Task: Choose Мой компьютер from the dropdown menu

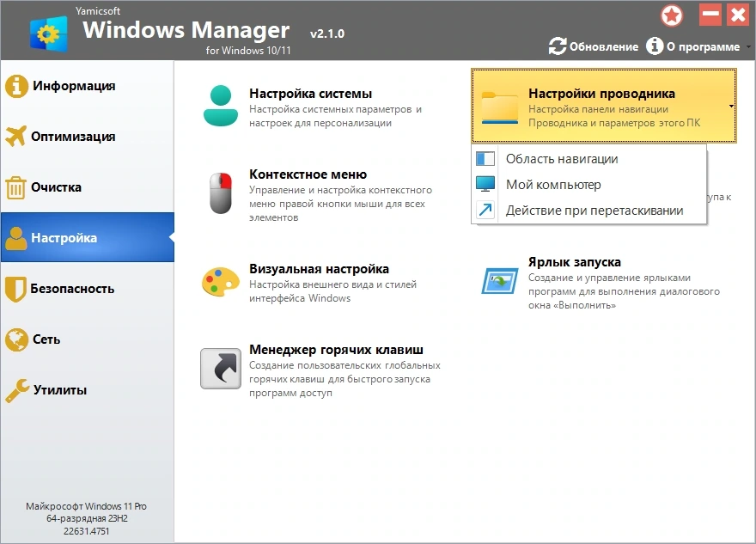Action: 588,184
